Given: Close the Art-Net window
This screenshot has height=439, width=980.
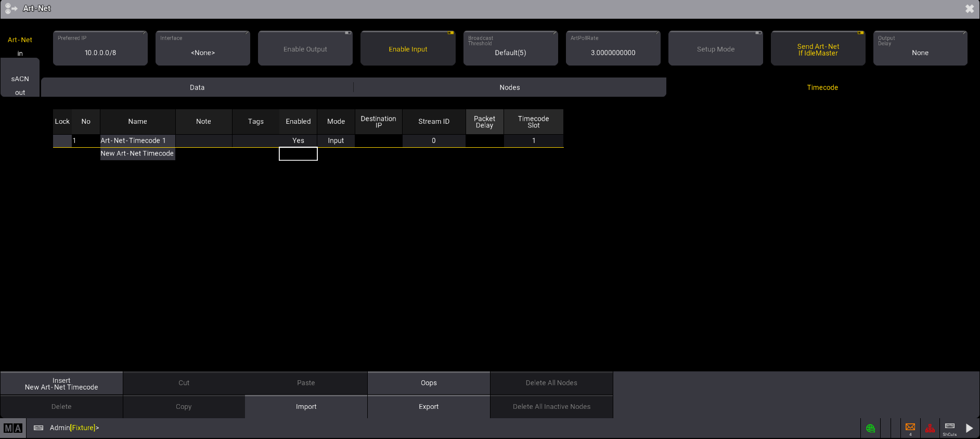Looking at the screenshot, I should [970, 9].
